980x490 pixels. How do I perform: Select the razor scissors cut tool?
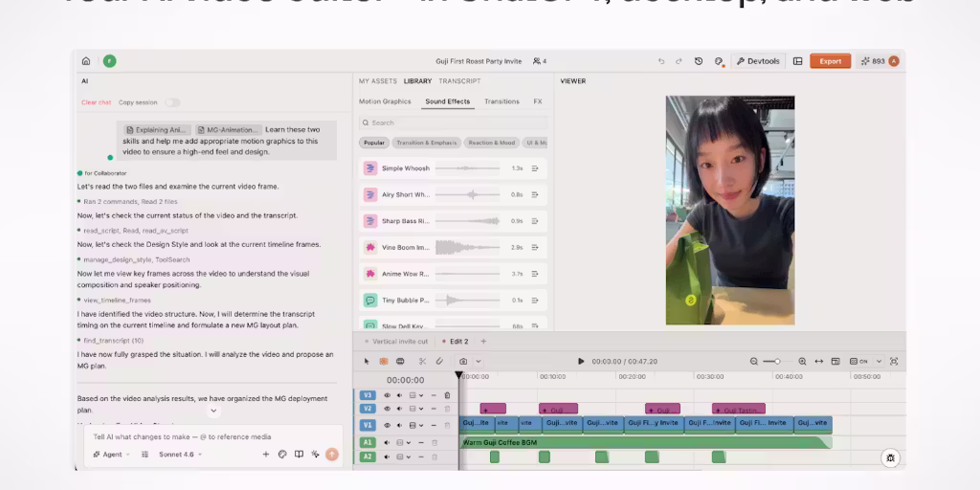point(422,361)
